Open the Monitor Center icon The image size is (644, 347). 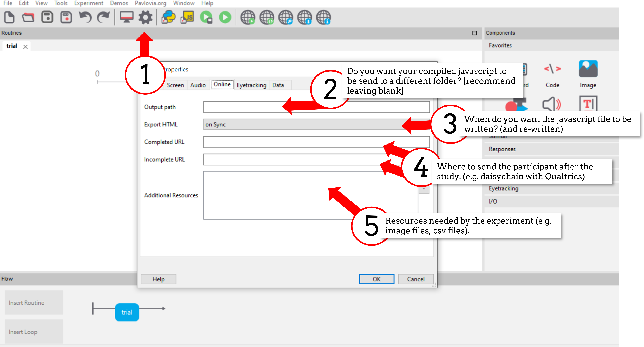pyautogui.click(x=127, y=17)
